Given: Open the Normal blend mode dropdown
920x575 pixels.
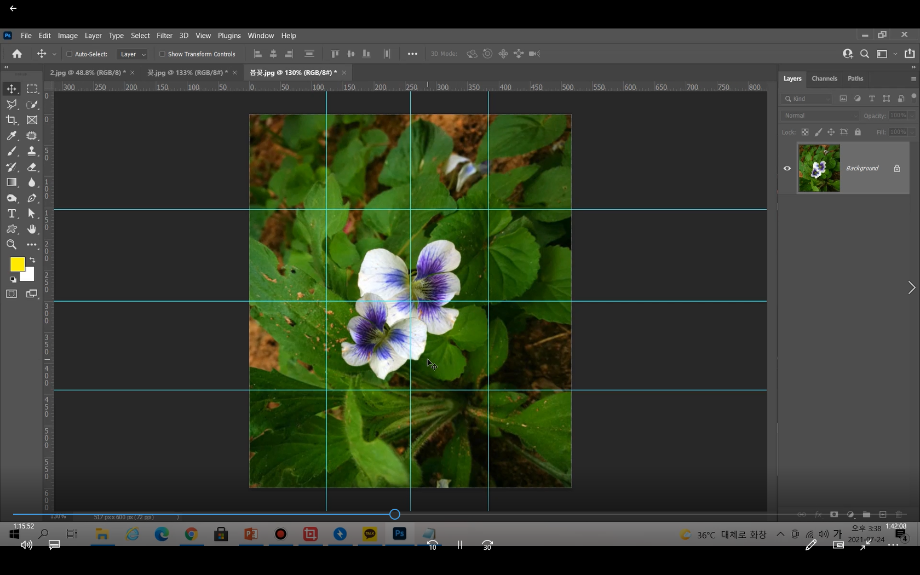Looking at the screenshot, I should click(x=818, y=116).
